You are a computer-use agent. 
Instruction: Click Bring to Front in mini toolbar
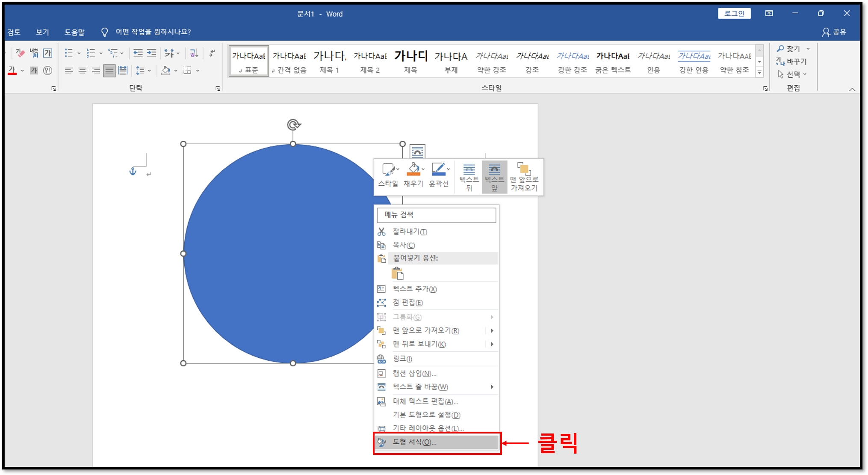click(524, 177)
